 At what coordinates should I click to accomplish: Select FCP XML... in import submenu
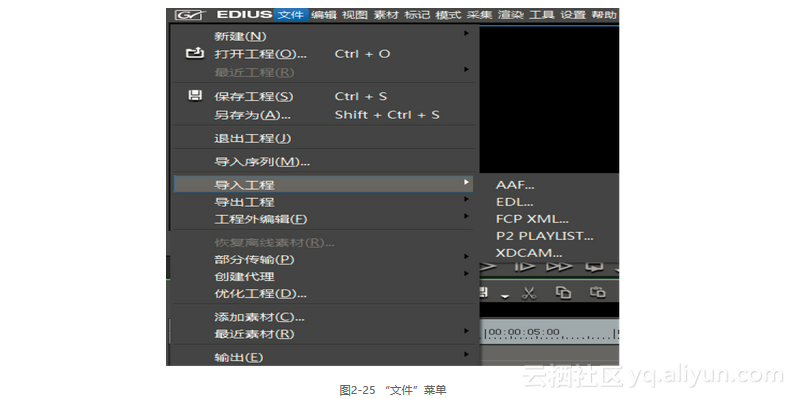532,219
